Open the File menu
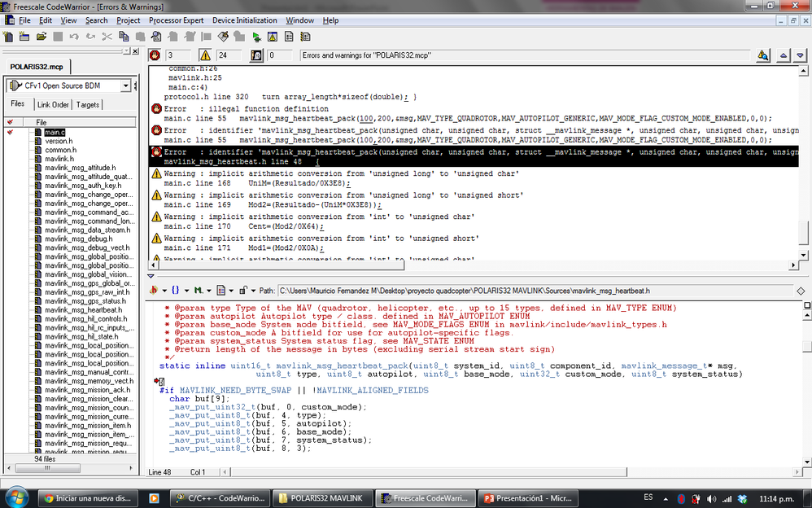 (24, 20)
